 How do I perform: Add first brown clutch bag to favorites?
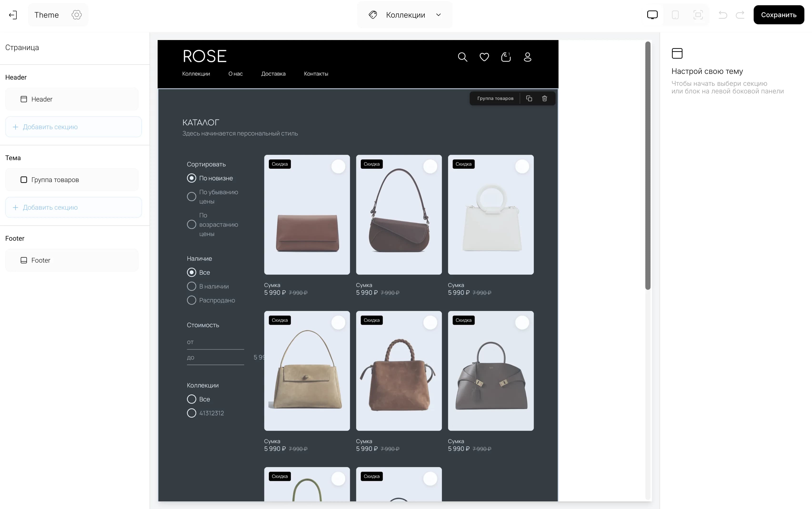[x=338, y=166]
